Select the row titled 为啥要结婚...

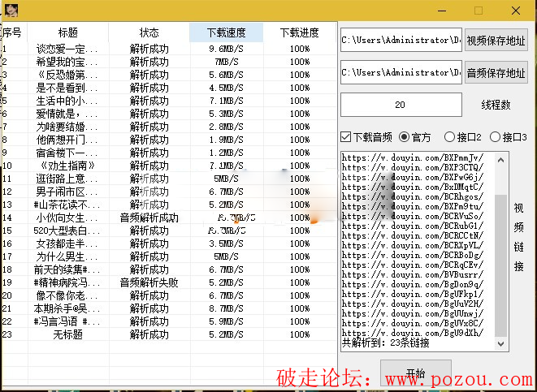[170, 127]
